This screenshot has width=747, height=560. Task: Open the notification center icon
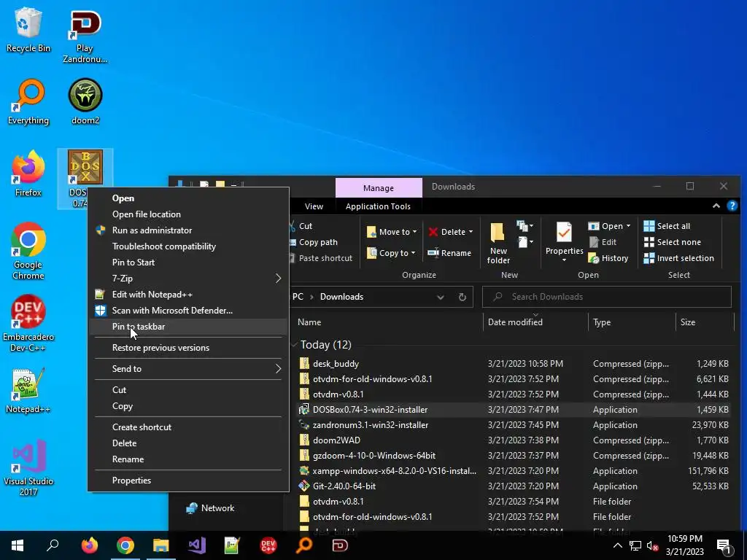(x=724, y=546)
